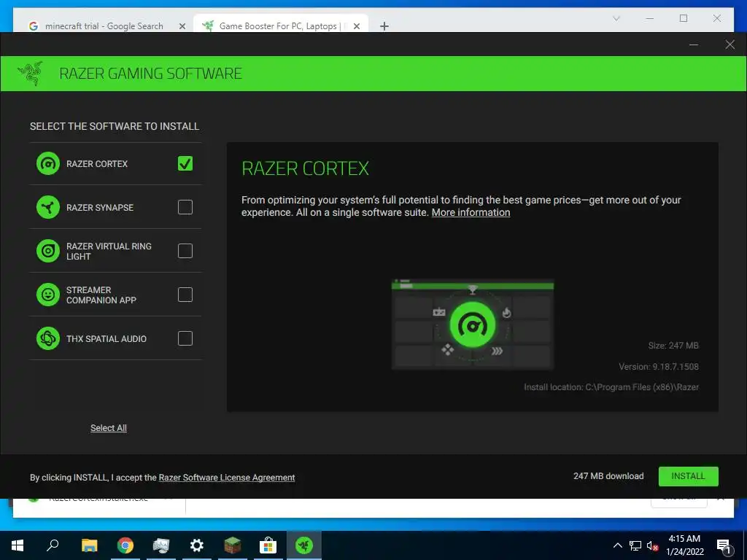Select the RAZER SYNAPSE label text
The image size is (747, 560).
100,208
